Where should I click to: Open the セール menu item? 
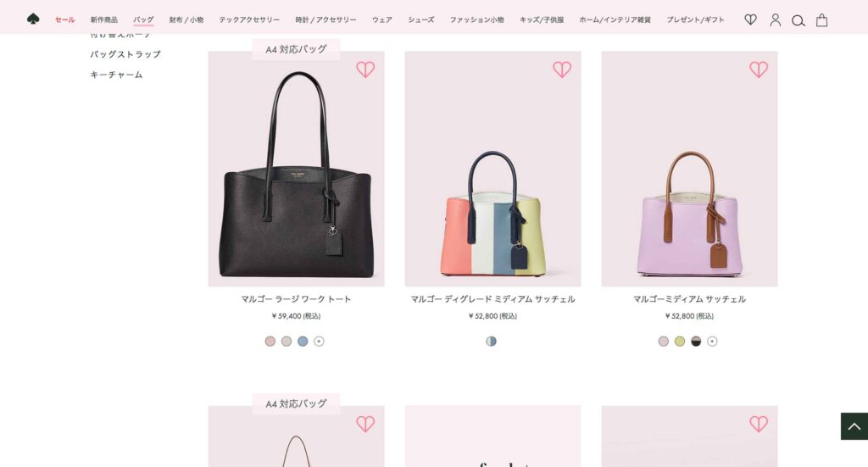(x=64, y=20)
